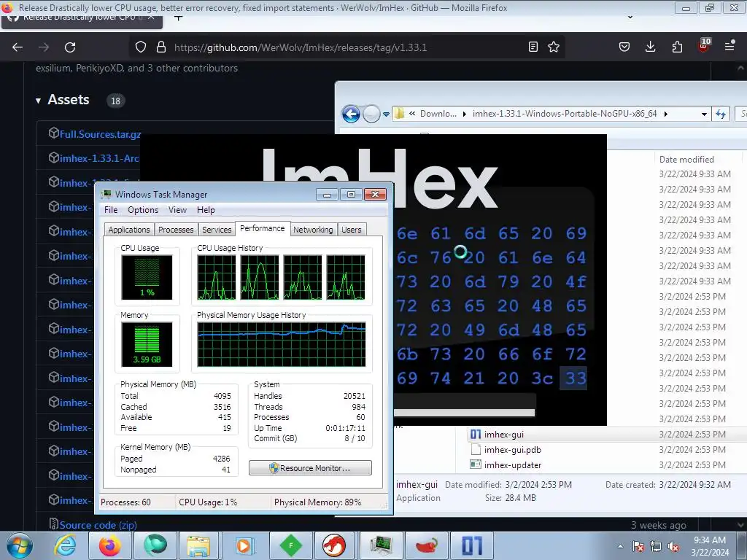
Task: Switch to the Applications tab
Action: 128,230
